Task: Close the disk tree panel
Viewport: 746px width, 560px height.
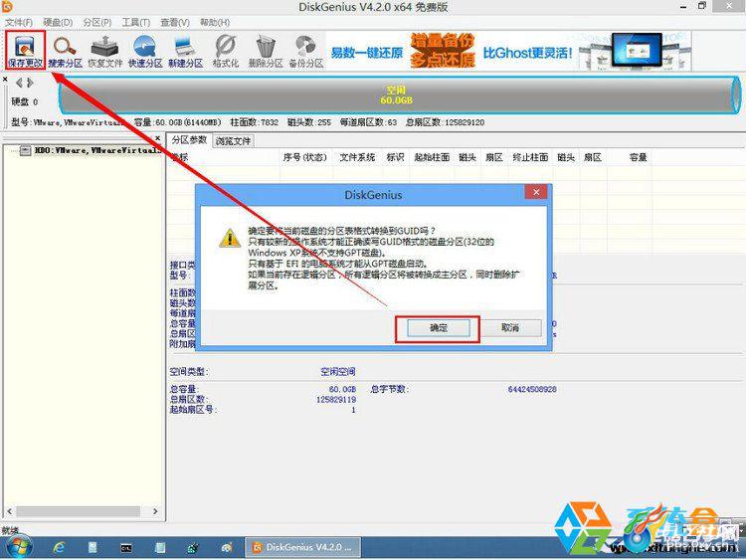Action: (x=158, y=138)
